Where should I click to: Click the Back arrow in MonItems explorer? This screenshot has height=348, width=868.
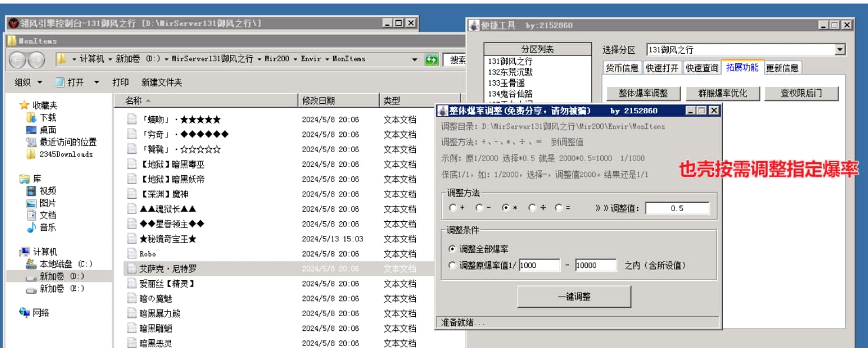(17, 60)
